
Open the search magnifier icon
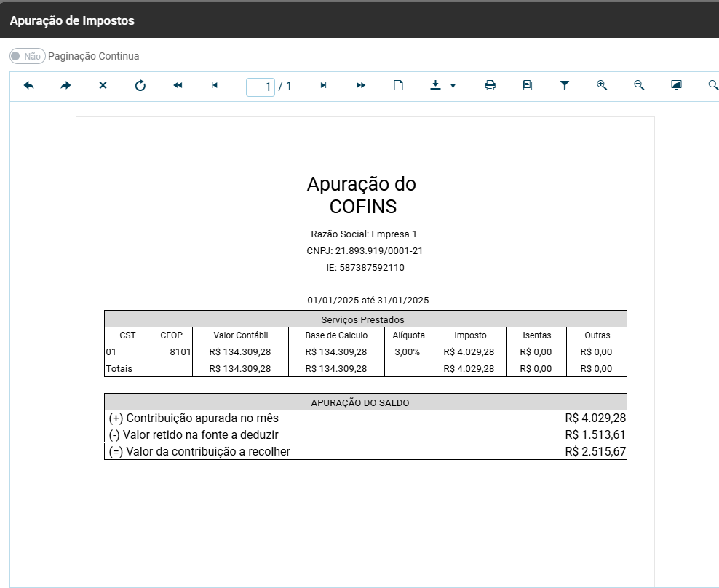712,86
